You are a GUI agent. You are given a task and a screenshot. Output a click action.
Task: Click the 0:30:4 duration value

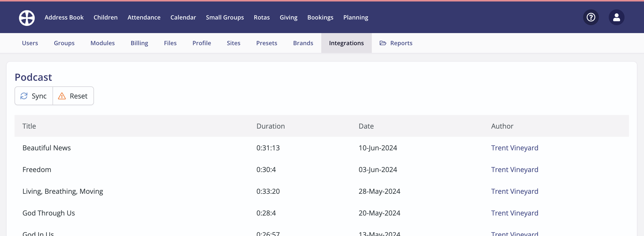tap(266, 169)
